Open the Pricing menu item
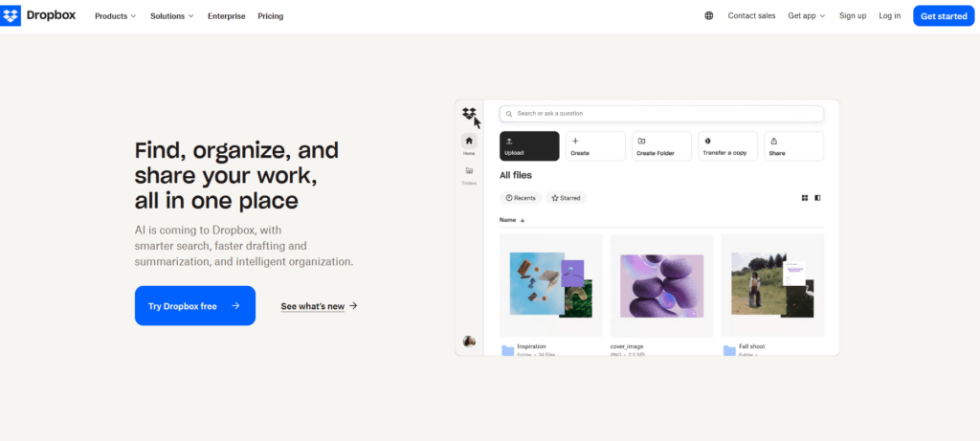The width and height of the screenshot is (980, 441). [270, 16]
